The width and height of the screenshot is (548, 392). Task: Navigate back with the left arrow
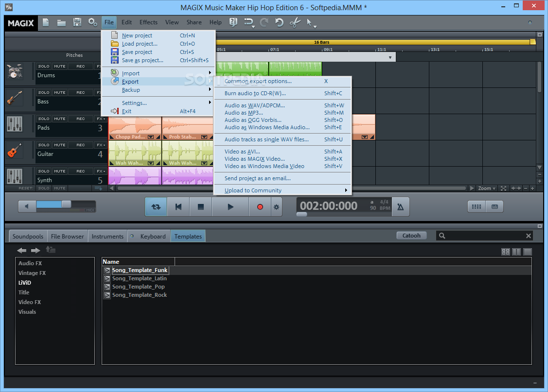pyautogui.click(x=22, y=250)
